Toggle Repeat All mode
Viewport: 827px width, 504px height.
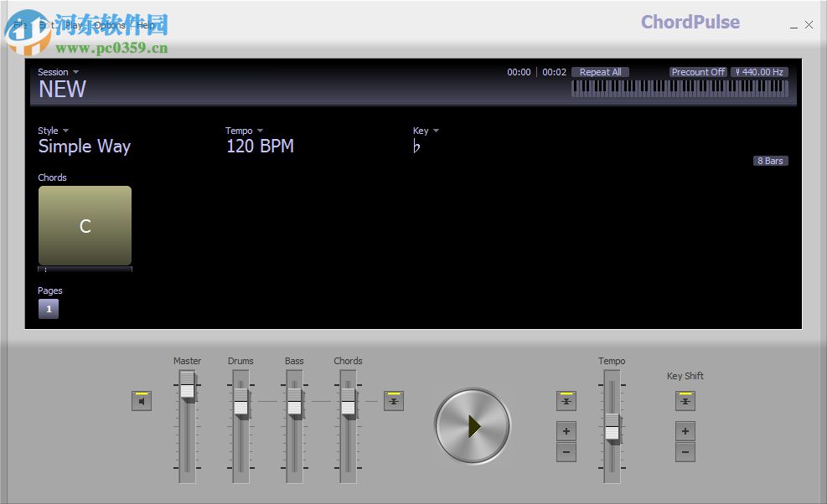coord(600,72)
